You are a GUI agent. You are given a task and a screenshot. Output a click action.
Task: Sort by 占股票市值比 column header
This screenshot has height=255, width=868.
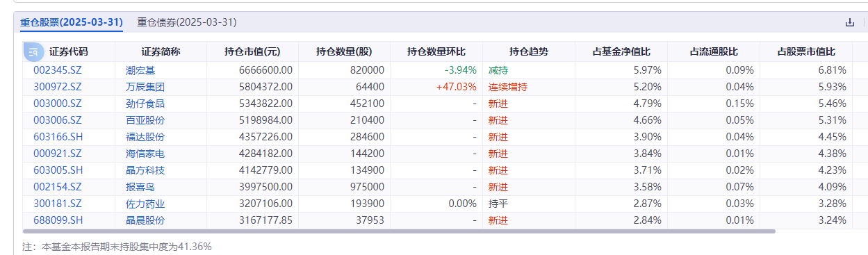pos(805,51)
